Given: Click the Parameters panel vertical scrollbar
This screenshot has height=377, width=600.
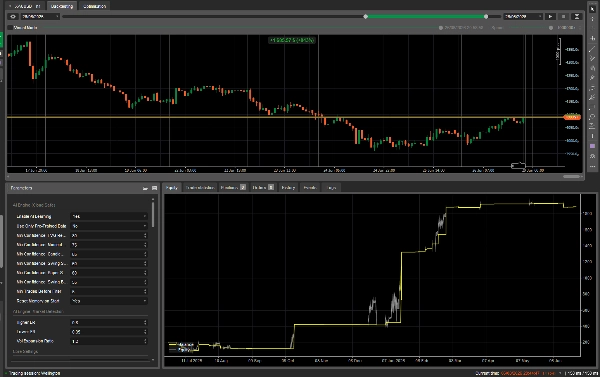Looking at the screenshot, I should pyautogui.click(x=153, y=214).
